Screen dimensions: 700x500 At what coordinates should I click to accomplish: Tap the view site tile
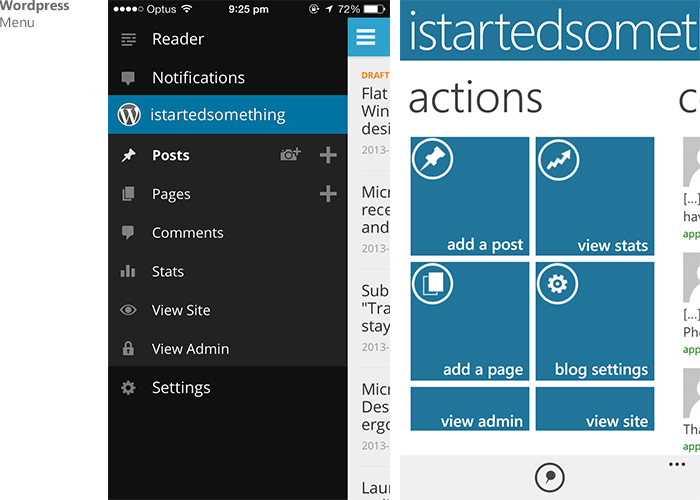(x=595, y=408)
